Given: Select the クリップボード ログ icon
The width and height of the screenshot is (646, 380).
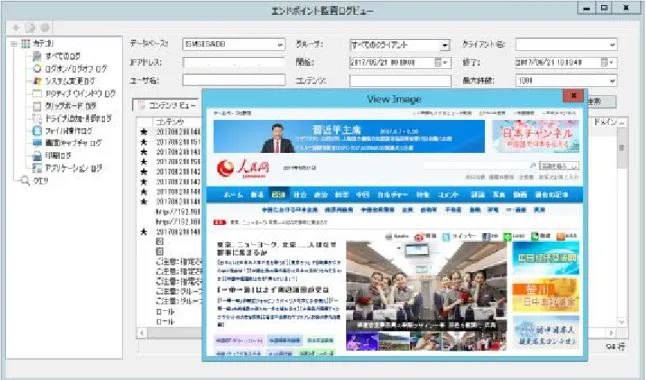Looking at the screenshot, I should click(x=37, y=106).
